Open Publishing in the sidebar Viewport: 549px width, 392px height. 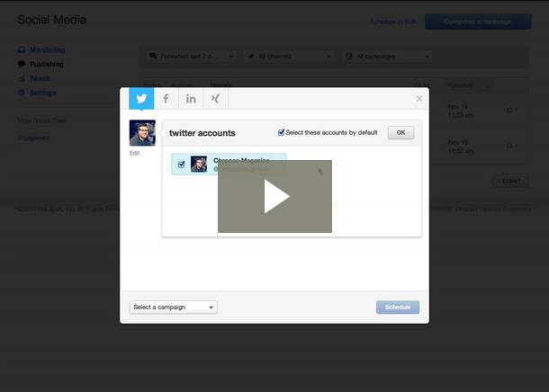point(47,64)
